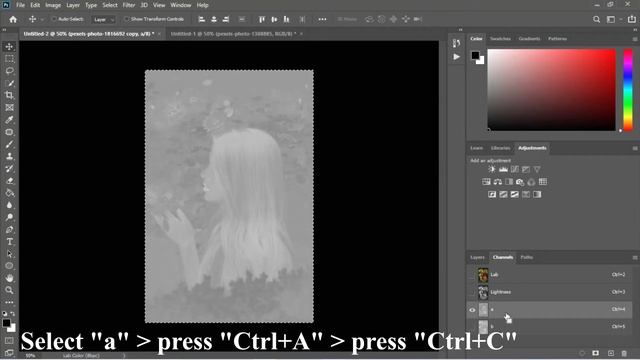Add an Invert adjustment

[492, 195]
